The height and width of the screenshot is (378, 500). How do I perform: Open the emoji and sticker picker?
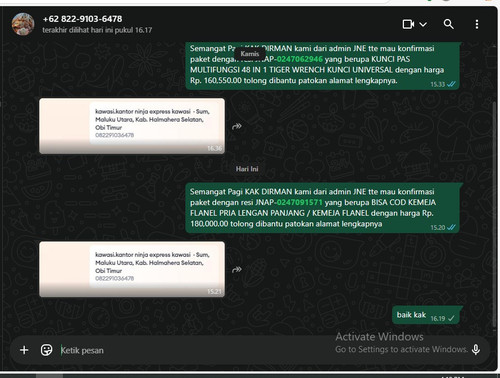pyautogui.click(x=46, y=350)
